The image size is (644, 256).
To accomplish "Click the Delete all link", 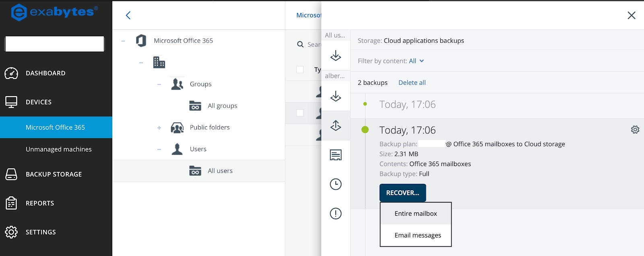I will (x=412, y=83).
